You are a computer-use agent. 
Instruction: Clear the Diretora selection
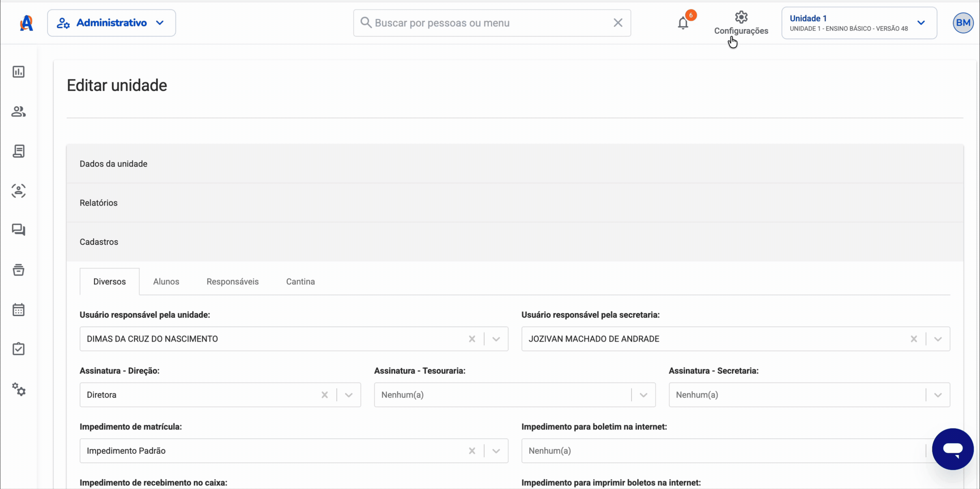tap(325, 395)
